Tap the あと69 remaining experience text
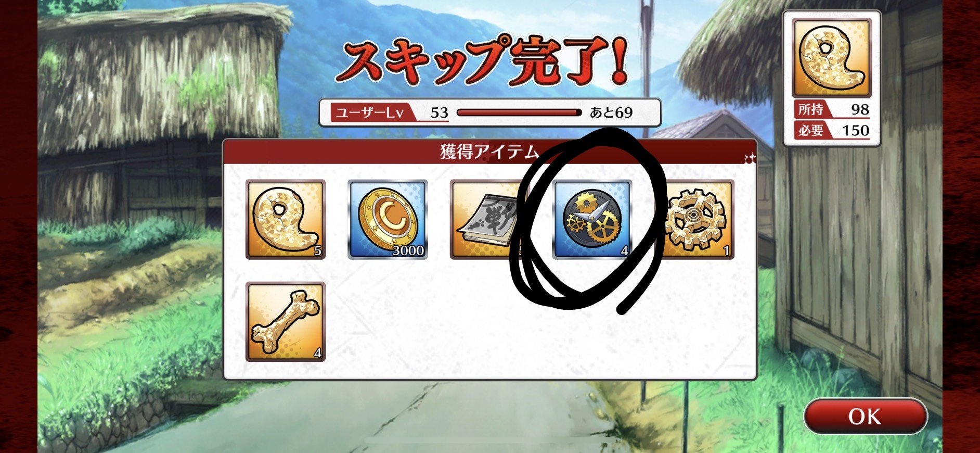The width and height of the screenshot is (980, 453). 611,112
